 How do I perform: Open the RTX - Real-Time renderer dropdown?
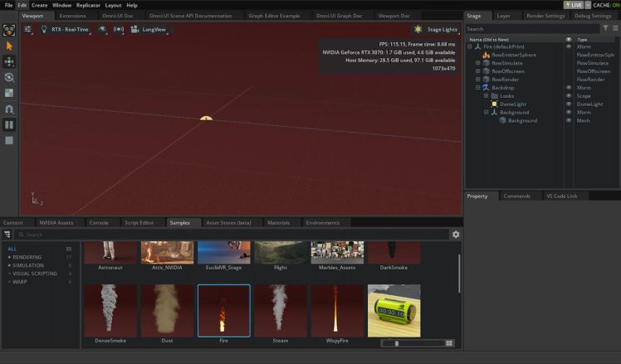pyautogui.click(x=65, y=29)
